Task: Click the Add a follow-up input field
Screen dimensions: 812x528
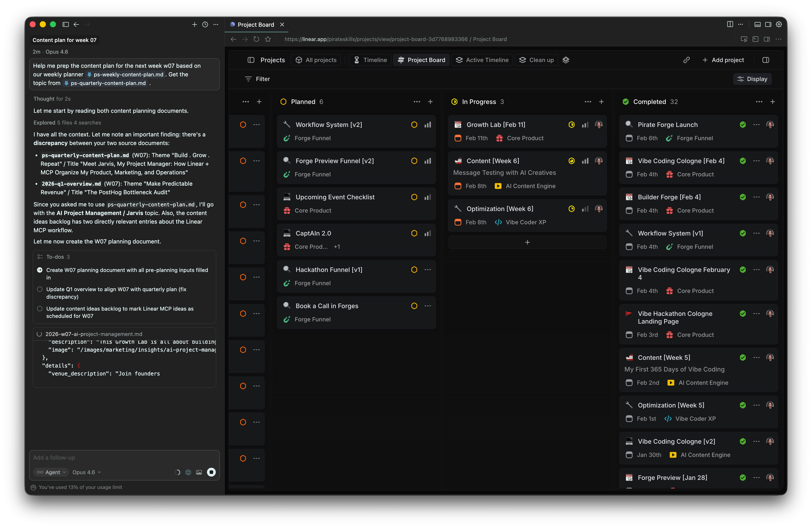Action: click(x=102, y=457)
